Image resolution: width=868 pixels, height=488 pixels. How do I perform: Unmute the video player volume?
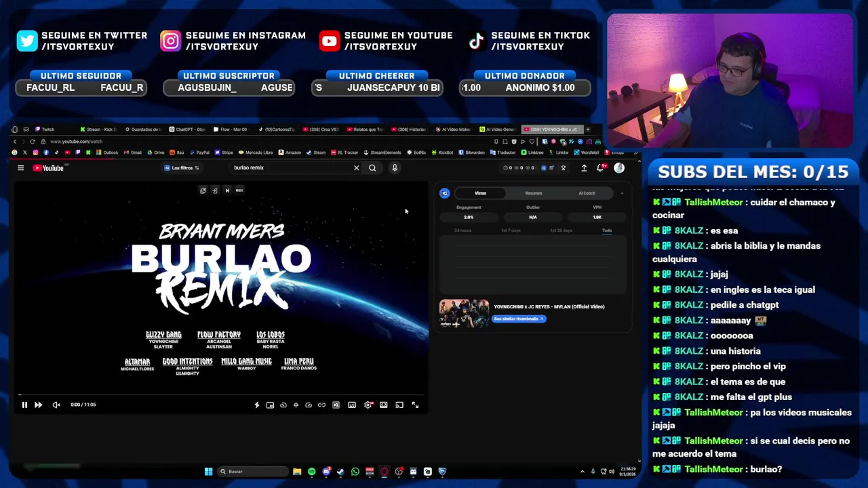56,405
